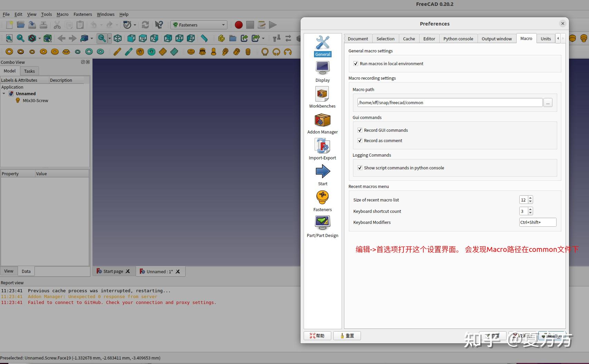Switch to the Units preferences tab
This screenshot has width=589, height=364.
coord(546,39)
